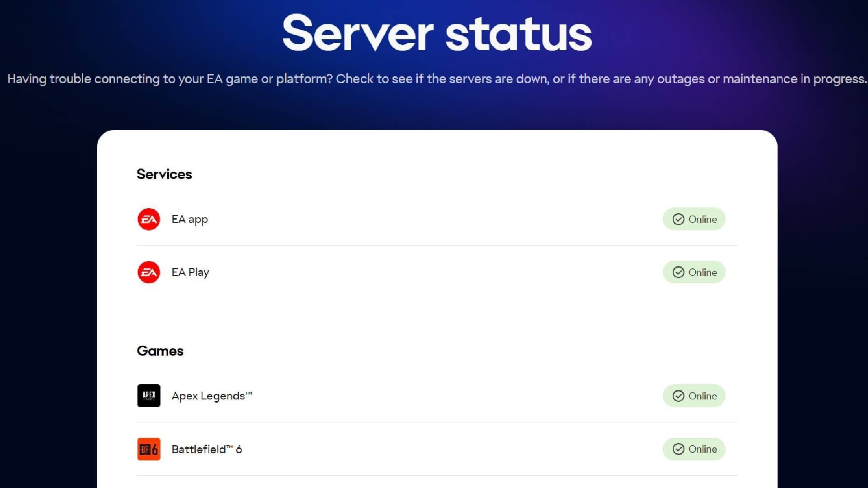Click the Games section heading
This screenshot has height=488, width=868.
160,351
